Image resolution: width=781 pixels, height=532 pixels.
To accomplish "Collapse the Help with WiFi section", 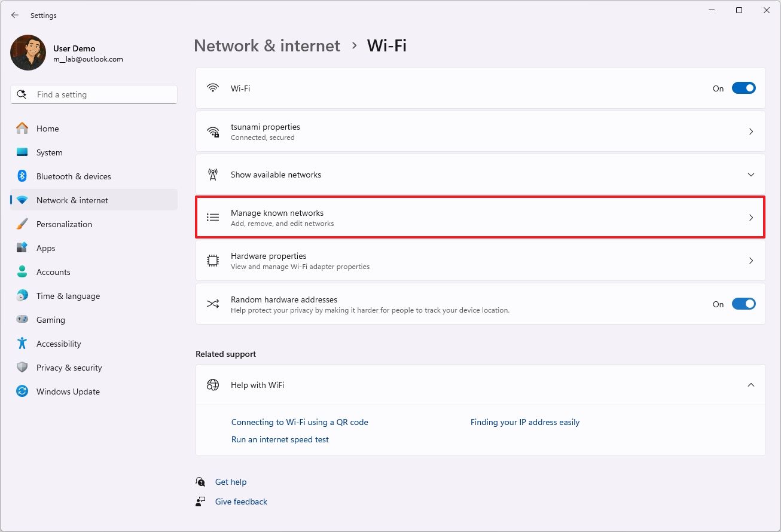I will [x=751, y=385].
